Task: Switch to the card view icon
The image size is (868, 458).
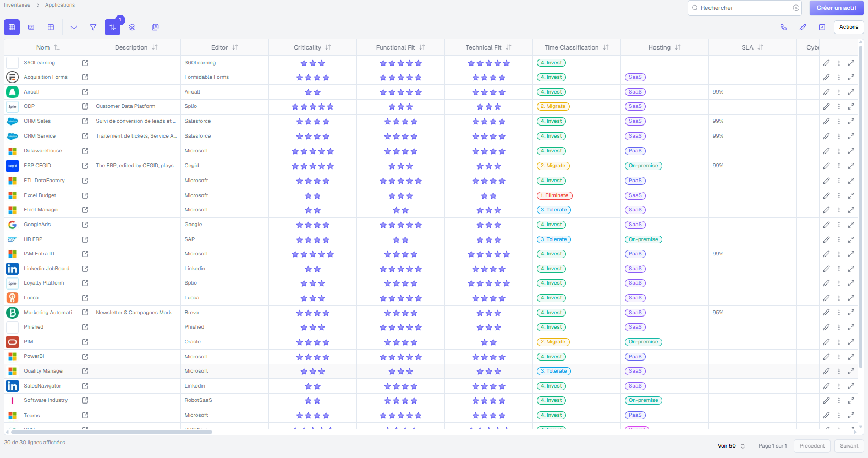Action: click(x=31, y=27)
